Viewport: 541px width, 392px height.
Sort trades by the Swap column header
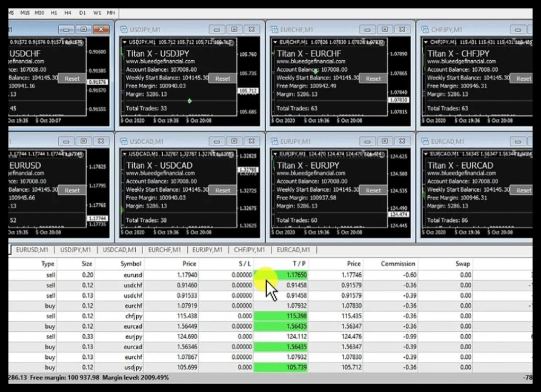click(463, 264)
